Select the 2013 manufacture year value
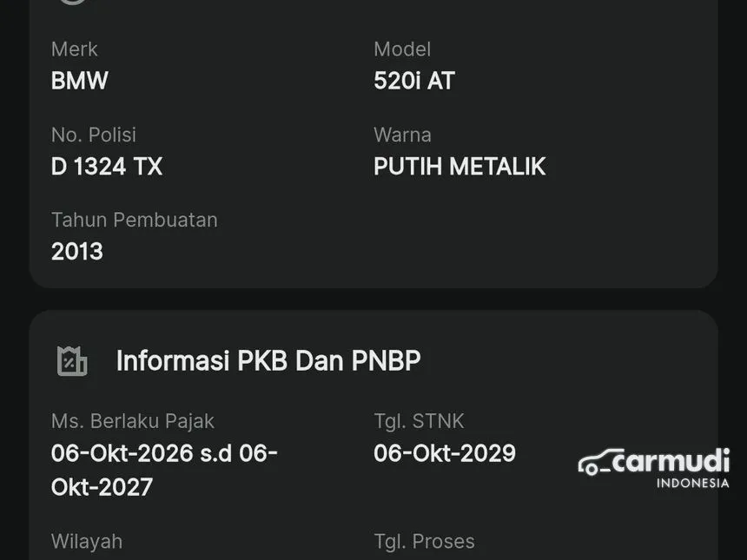The image size is (747, 560). [77, 252]
